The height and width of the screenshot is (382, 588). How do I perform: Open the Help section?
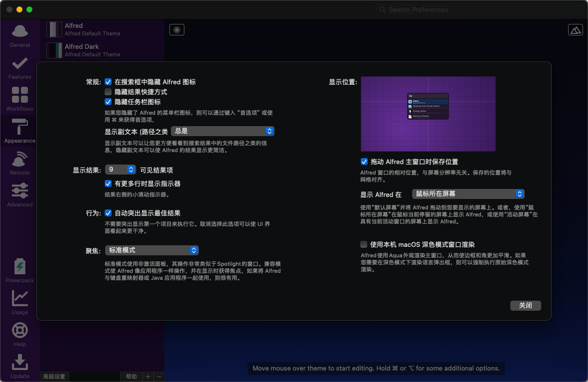pos(20,334)
